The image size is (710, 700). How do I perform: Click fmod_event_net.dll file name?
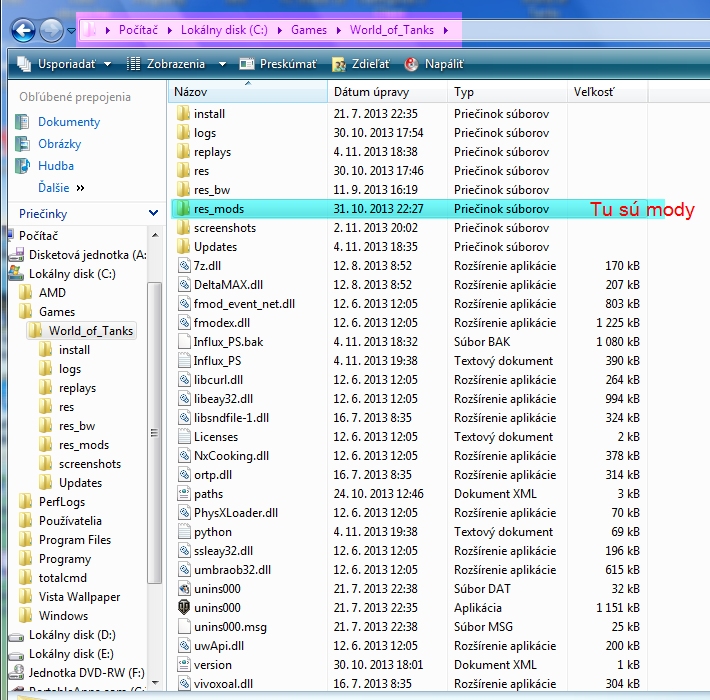click(245, 304)
